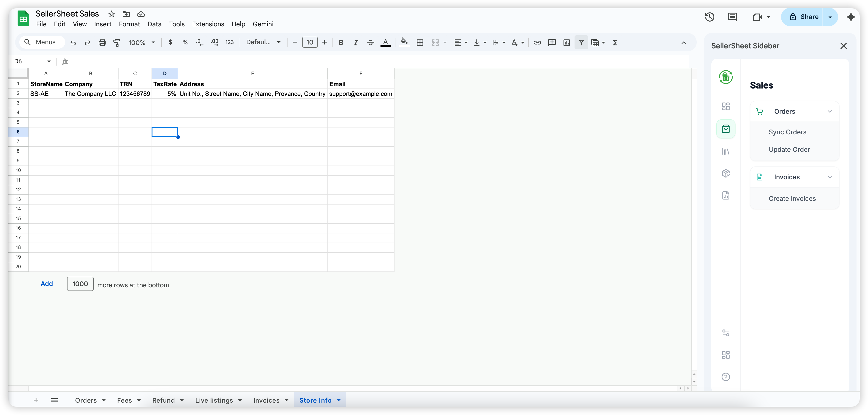Open the zoom 100% dropdown
This screenshot has height=415, width=868.
point(141,42)
